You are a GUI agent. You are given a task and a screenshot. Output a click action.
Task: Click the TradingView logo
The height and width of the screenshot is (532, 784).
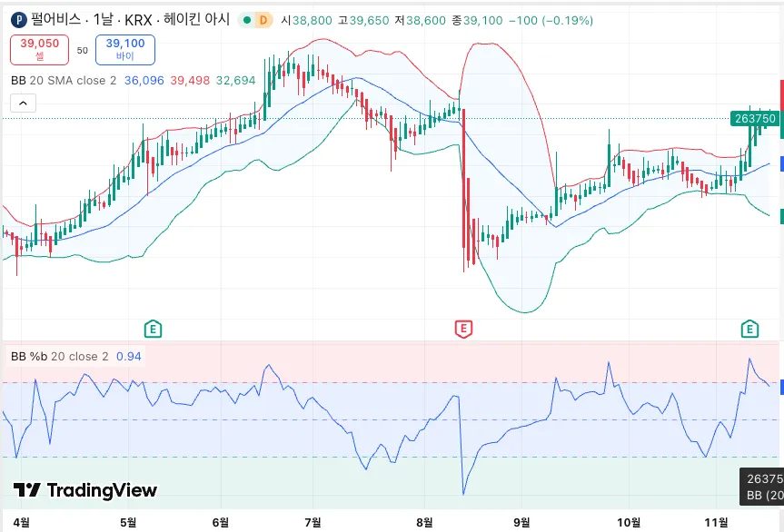85,490
